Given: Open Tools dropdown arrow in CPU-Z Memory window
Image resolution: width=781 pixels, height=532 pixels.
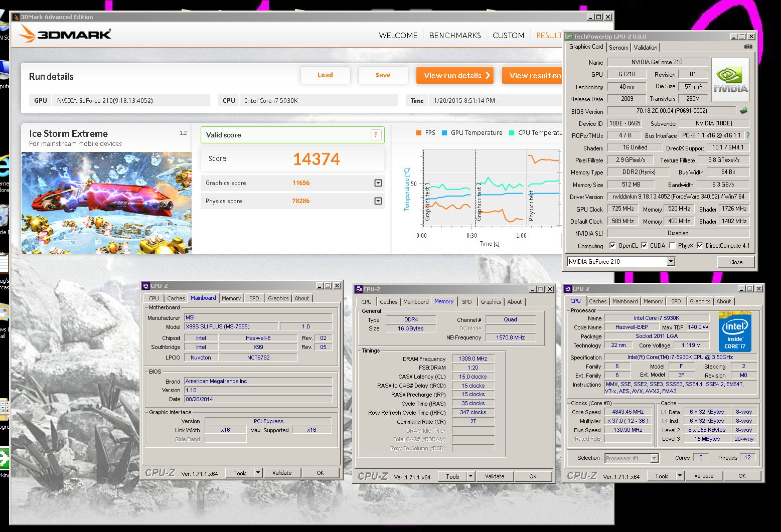Looking at the screenshot, I should (x=471, y=476).
